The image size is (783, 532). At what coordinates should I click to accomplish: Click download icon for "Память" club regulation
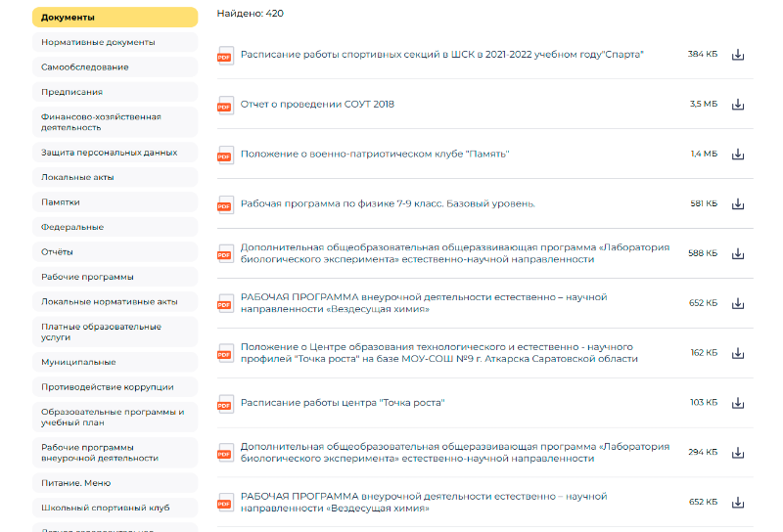(x=738, y=155)
